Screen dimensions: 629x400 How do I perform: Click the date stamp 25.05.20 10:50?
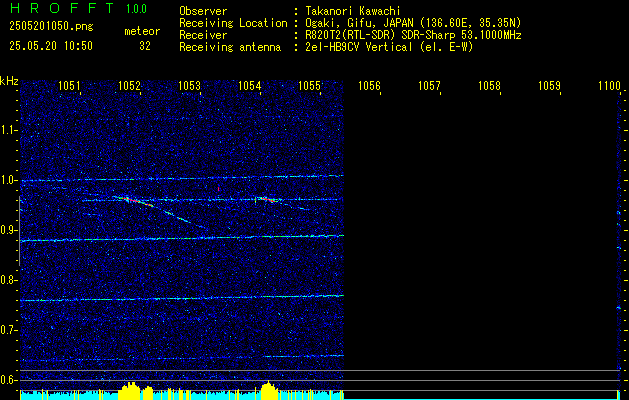(51, 46)
